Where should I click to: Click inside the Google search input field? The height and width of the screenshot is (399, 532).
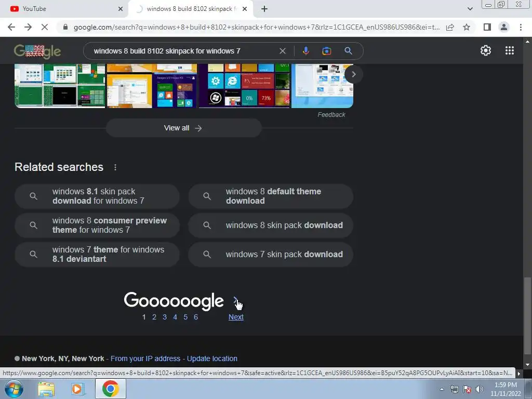coord(183,51)
